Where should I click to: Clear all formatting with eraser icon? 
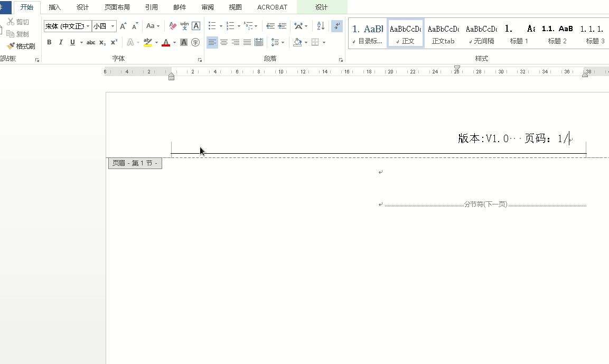(x=173, y=26)
